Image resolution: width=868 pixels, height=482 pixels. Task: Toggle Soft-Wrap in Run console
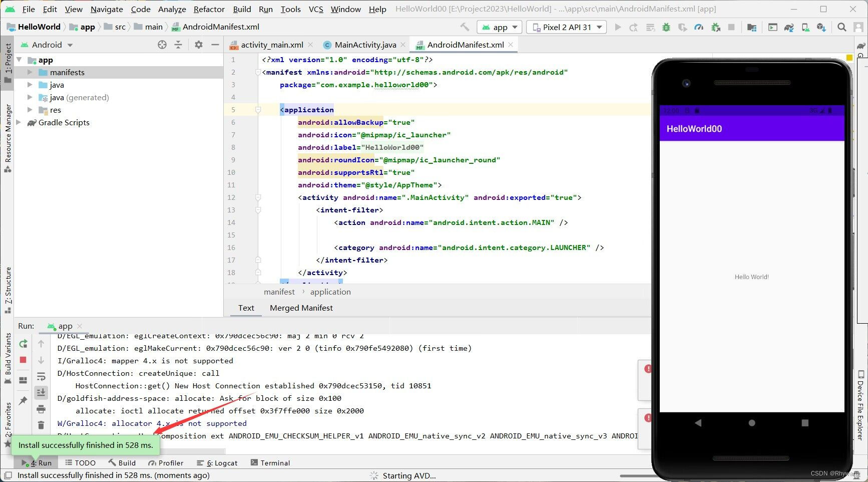(x=41, y=376)
